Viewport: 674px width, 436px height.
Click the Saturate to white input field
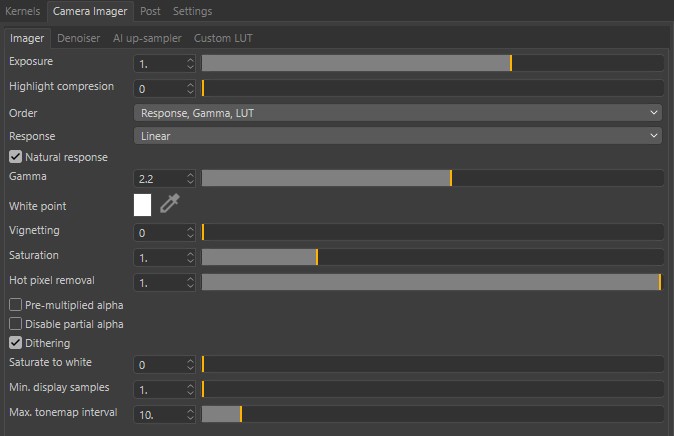point(158,365)
